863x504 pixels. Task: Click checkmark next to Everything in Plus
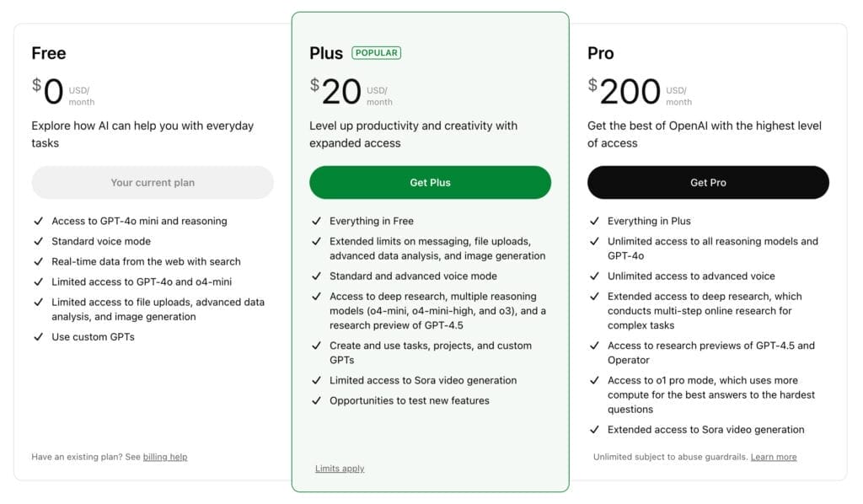(x=594, y=221)
